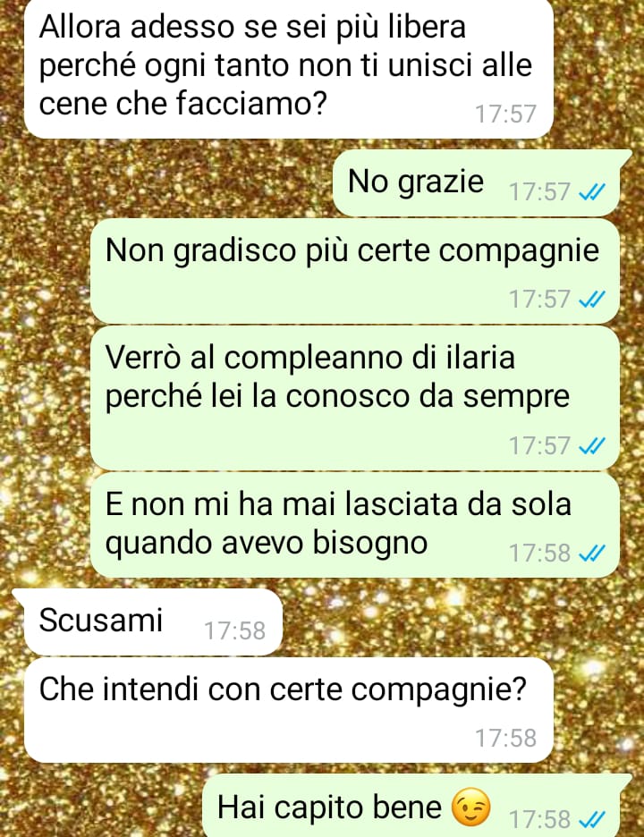The image size is (644, 837).
Task: Tap the winking emoji in the last message
Action: [470, 806]
